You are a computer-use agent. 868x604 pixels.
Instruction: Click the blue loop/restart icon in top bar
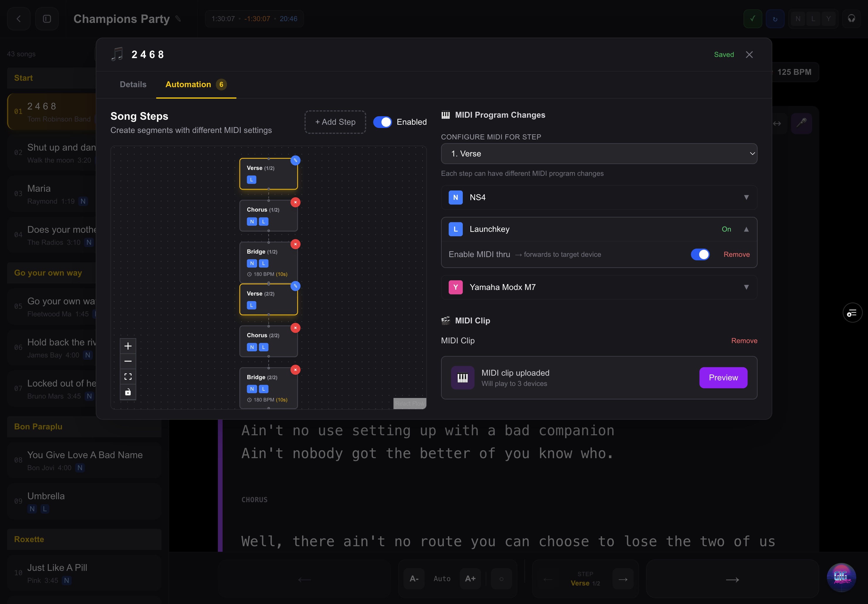775,18
